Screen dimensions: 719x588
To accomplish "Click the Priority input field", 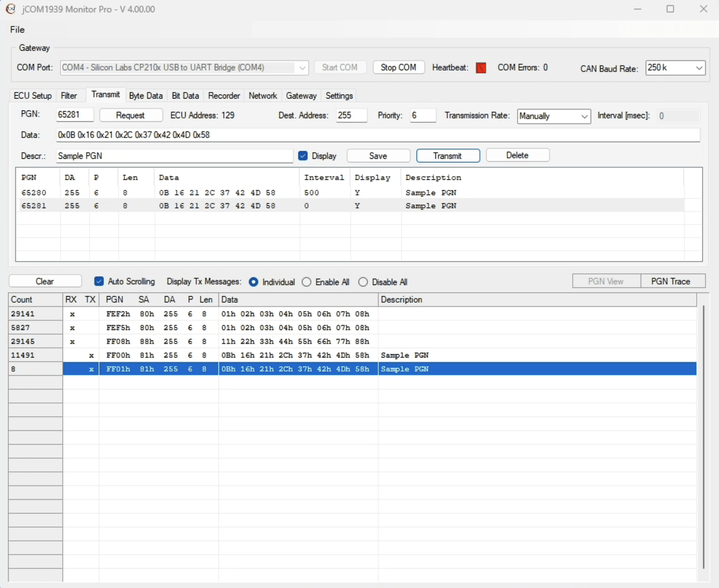I will 423,115.
